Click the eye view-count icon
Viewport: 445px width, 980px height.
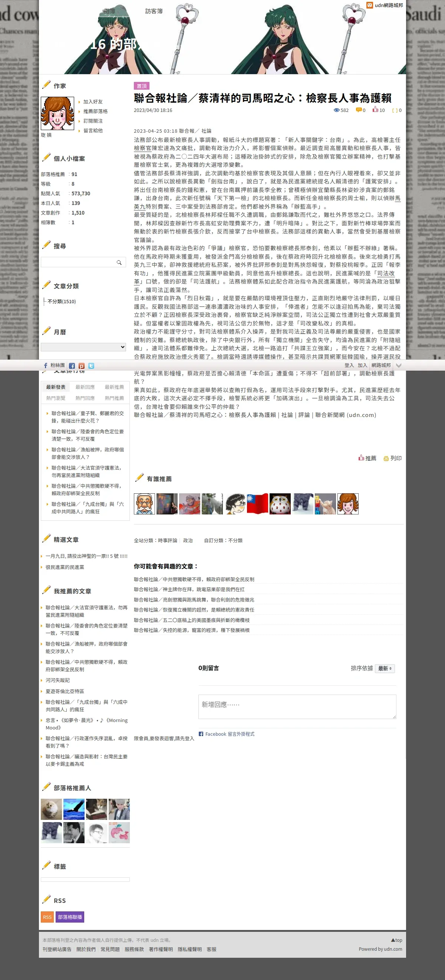click(336, 110)
